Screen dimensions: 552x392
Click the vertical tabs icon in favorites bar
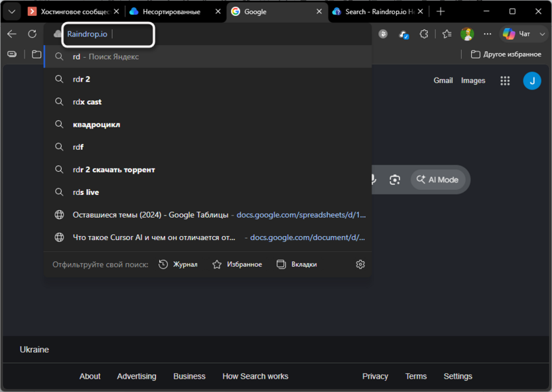pyautogui.click(x=13, y=54)
